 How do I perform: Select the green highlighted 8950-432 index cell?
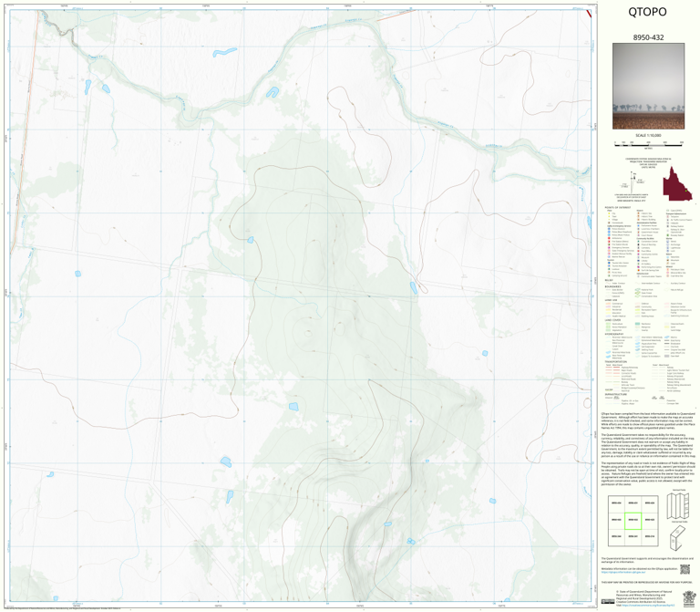point(633,521)
